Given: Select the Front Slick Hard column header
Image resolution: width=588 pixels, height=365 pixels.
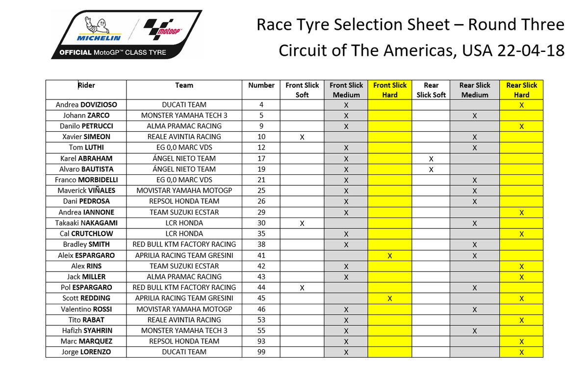Looking at the screenshot, I should click(x=389, y=90).
